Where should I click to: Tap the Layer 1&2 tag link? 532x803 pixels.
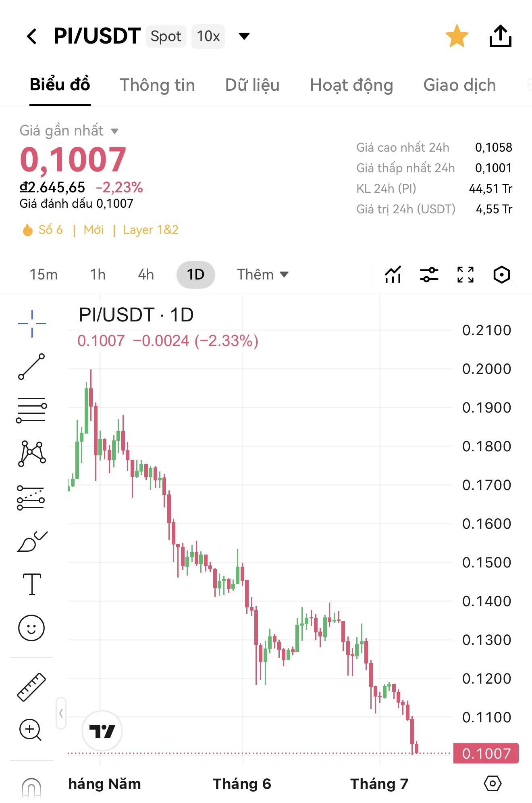click(x=151, y=230)
